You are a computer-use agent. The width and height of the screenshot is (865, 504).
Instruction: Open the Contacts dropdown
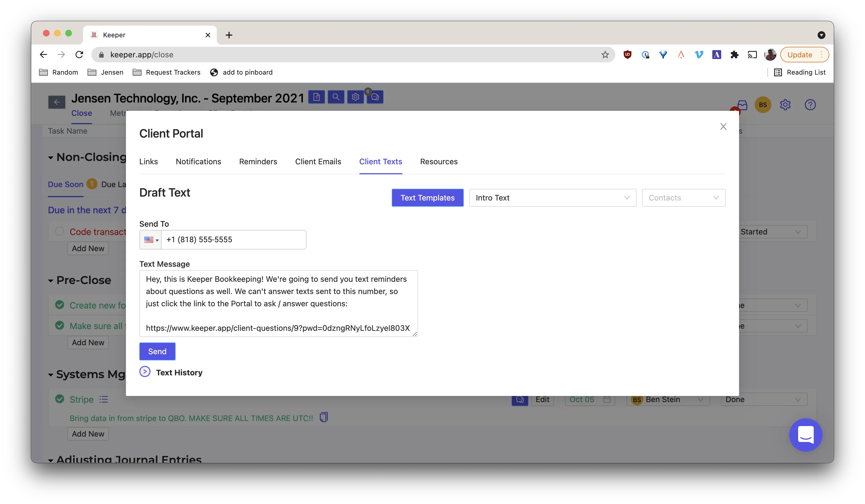point(684,198)
